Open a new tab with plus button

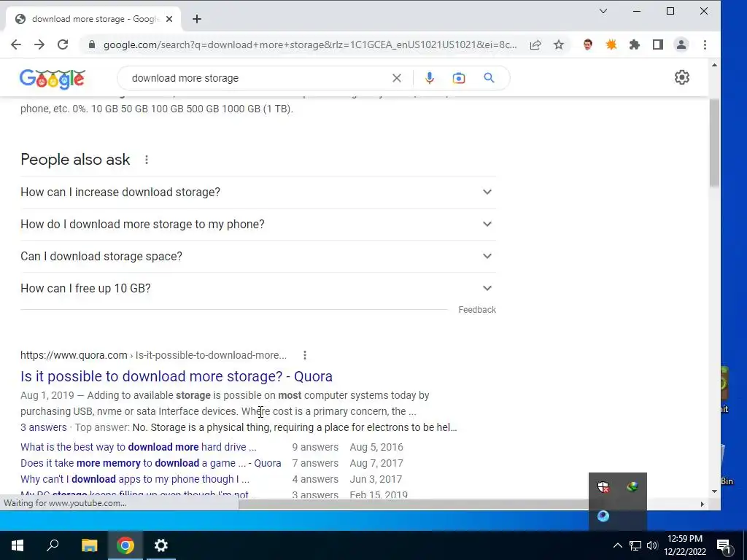(x=197, y=19)
